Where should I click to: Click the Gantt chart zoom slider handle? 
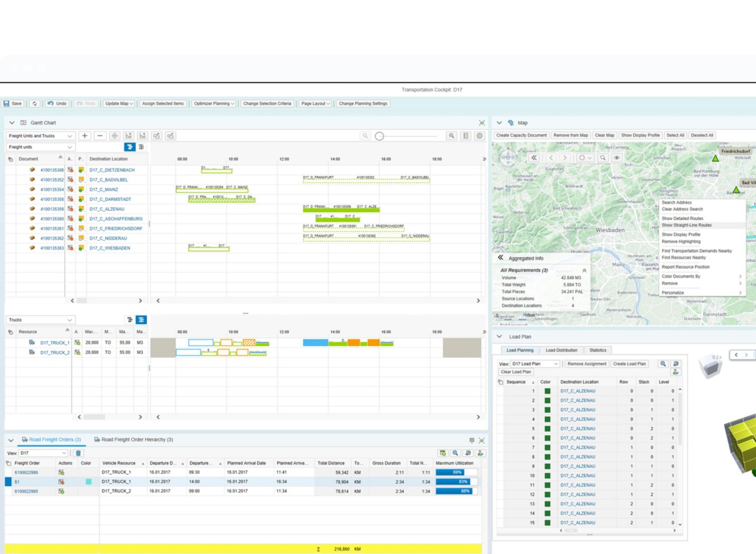pyautogui.click(x=380, y=136)
